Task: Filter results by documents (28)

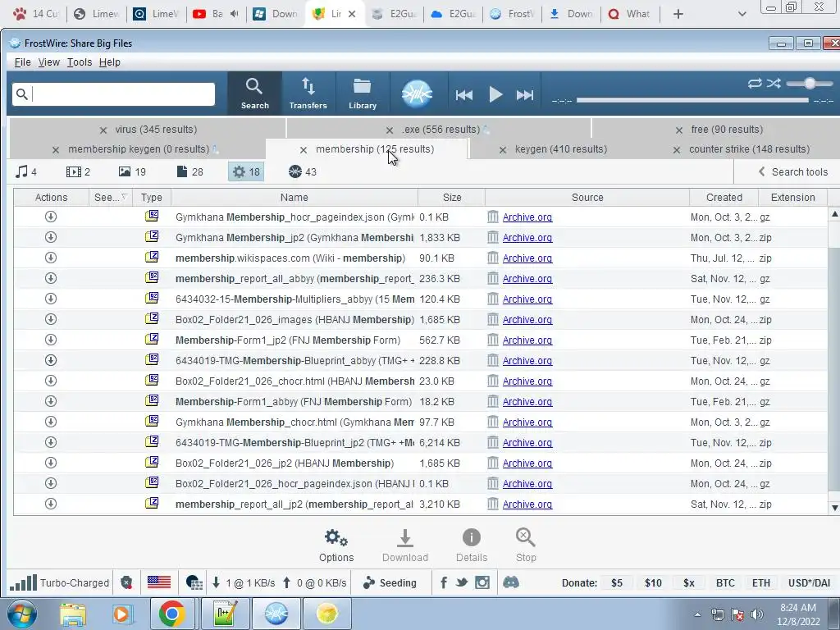Action: (190, 171)
